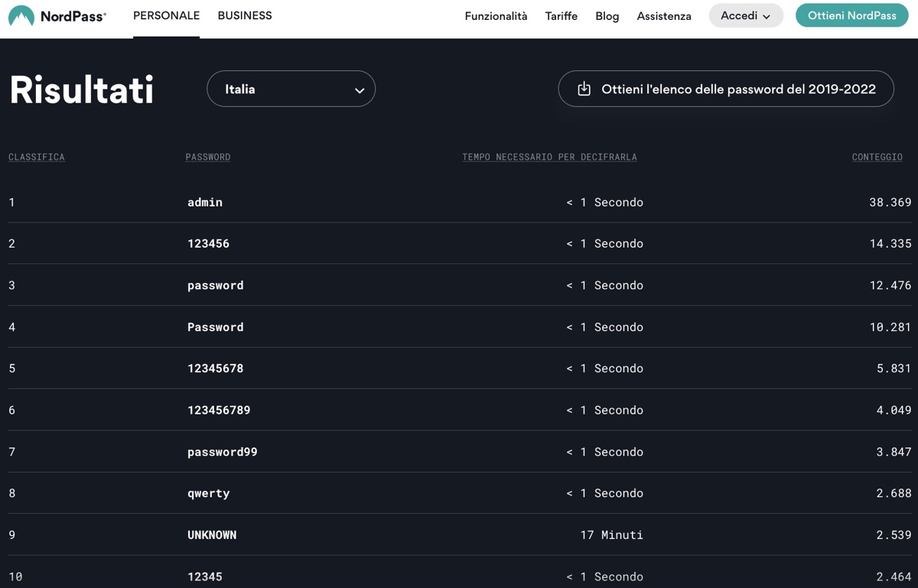Expand the Italia country dropdown chevron

(x=359, y=90)
